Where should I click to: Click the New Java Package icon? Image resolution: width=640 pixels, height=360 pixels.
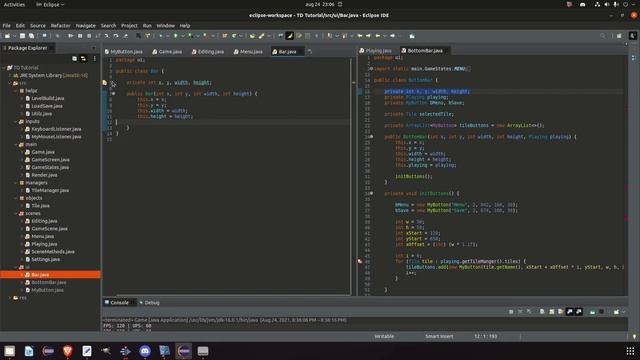pos(224,36)
